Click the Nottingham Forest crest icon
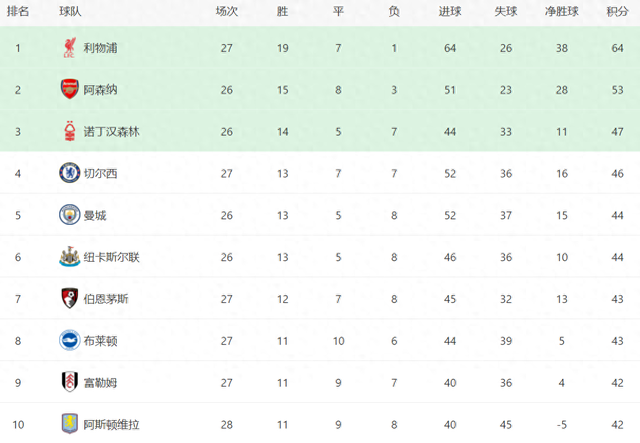Image resolution: width=640 pixels, height=443 pixels. coord(70,131)
